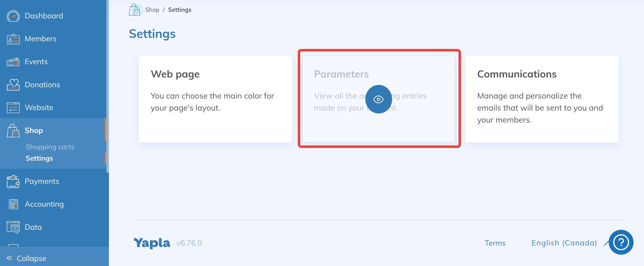Click Shop in the breadcrumb trail
The image size is (644, 266).
coord(152,10)
